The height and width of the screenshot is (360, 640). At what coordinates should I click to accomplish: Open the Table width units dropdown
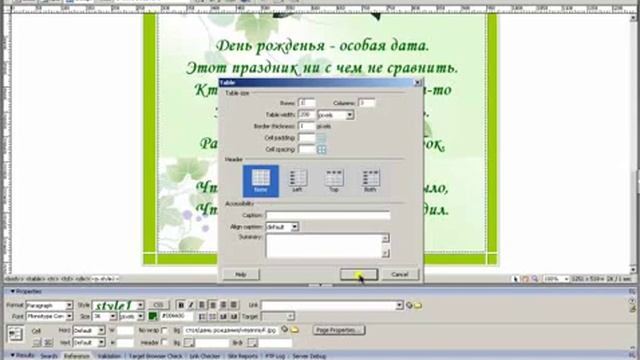349,115
